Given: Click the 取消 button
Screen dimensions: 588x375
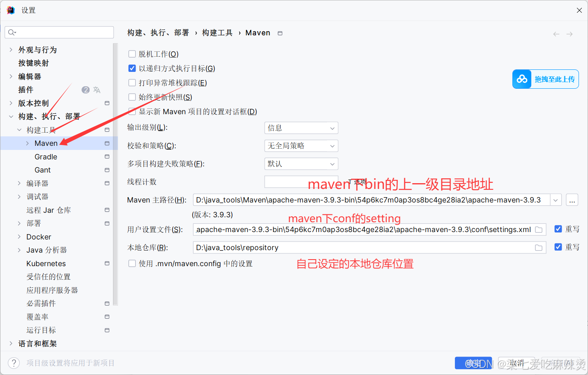Looking at the screenshot, I should point(517,363).
